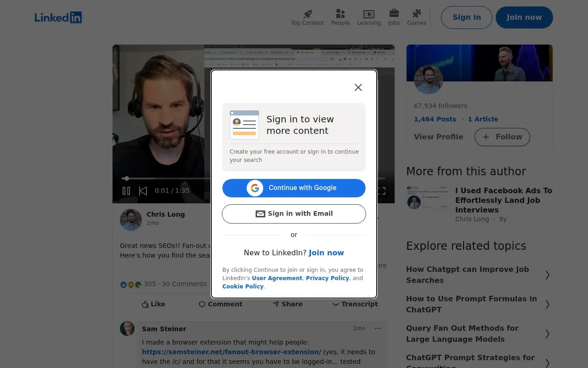Image resolution: width=588 pixels, height=368 pixels.
Task: Click the 67,934 followers text
Action: point(441,106)
